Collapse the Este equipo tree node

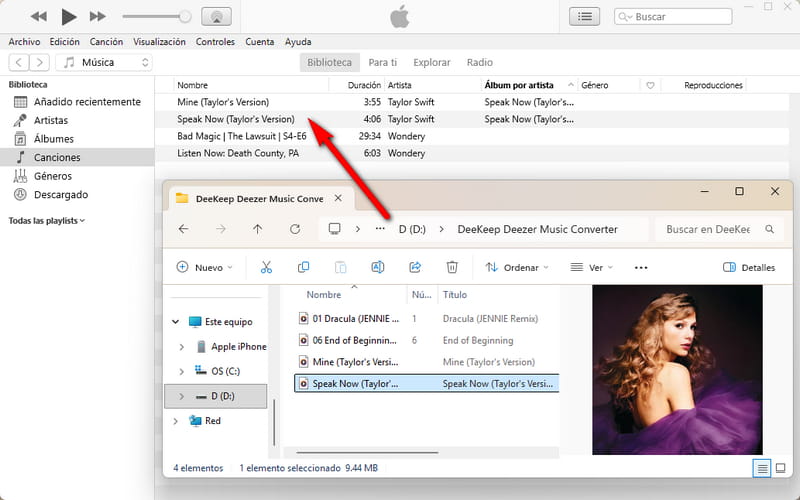coord(176,322)
